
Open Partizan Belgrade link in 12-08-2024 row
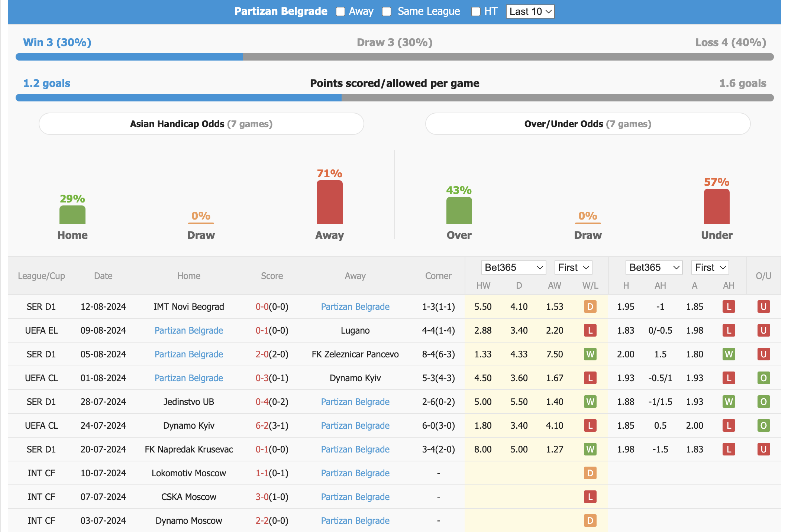coord(355,306)
